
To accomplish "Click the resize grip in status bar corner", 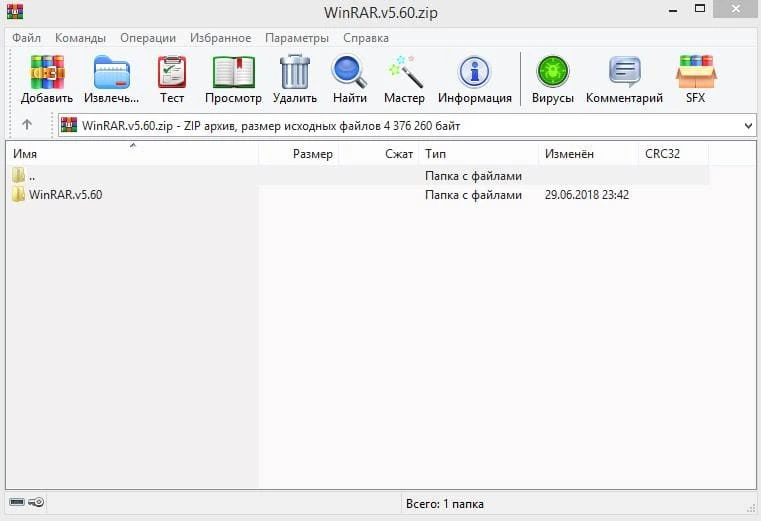I will pyautogui.click(x=751, y=508).
